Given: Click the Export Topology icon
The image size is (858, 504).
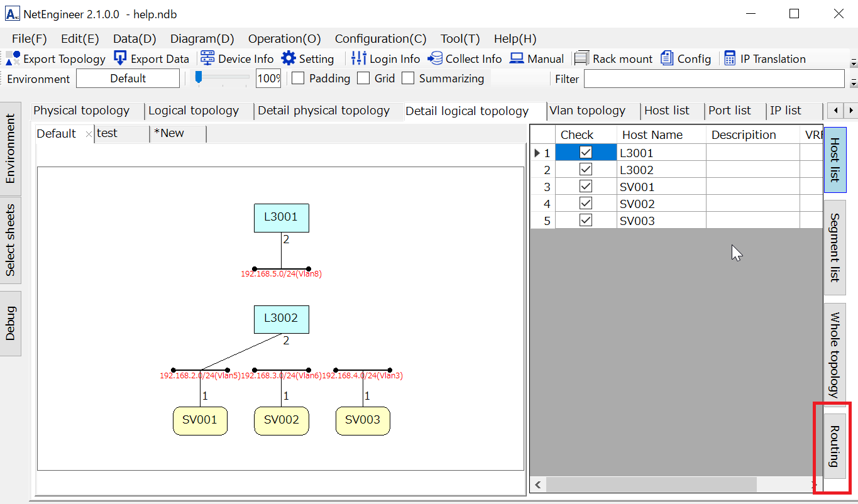Looking at the screenshot, I should 13,58.
